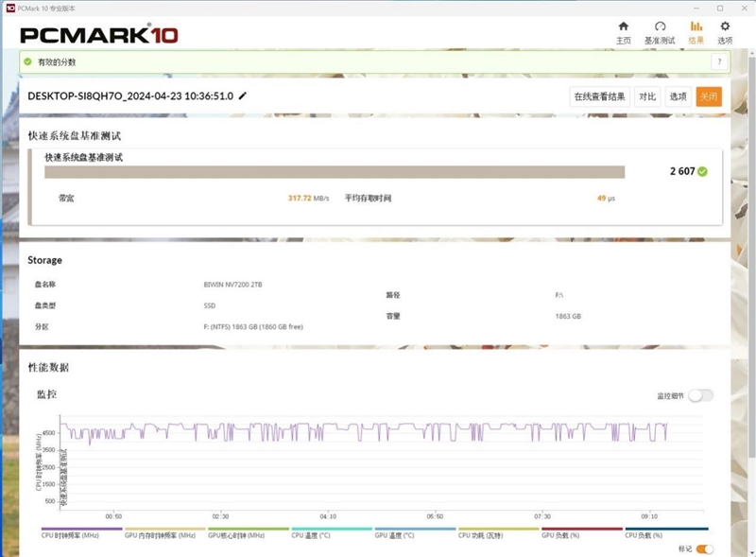Screen dimensions: 756x557
Task: Toggle CPU load (%) legend
Action: point(666,532)
